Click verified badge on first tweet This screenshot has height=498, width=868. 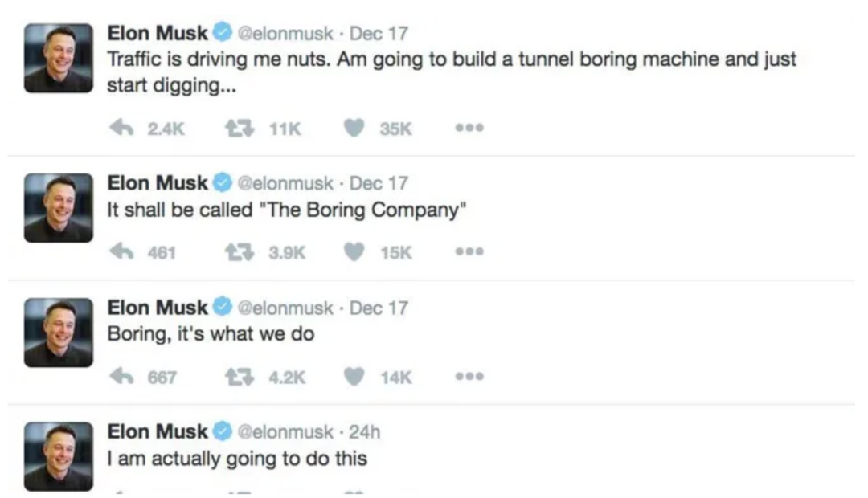pyautogui.click(x=221, y=34)
